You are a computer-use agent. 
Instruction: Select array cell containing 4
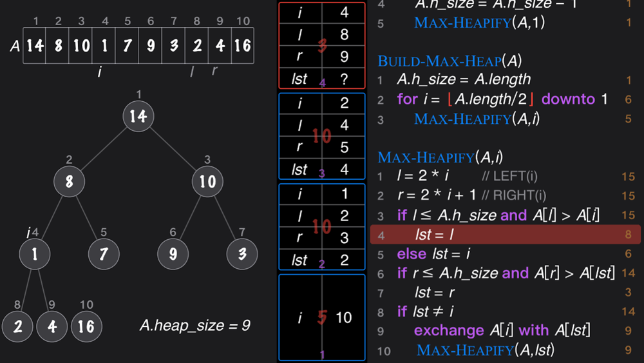220,46
